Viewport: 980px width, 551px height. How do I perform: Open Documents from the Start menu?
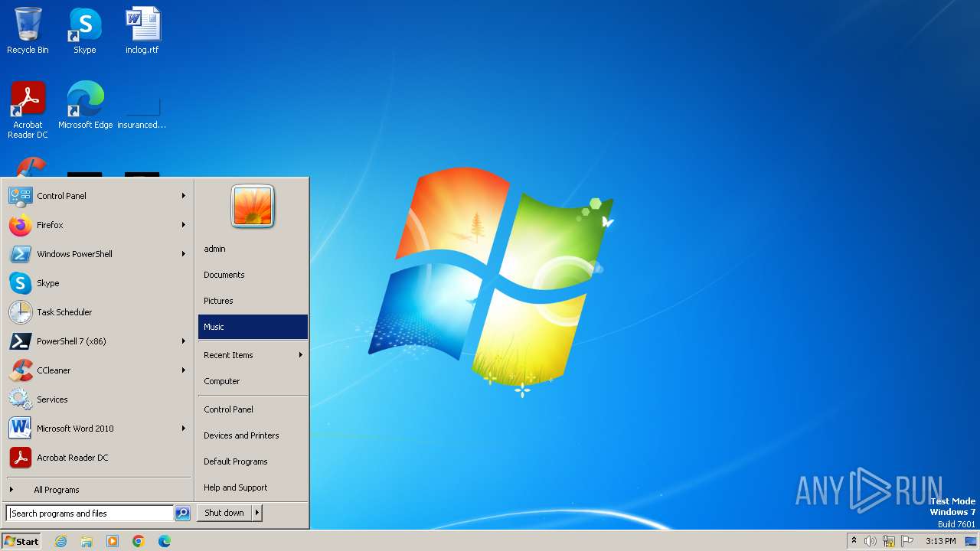253,275
